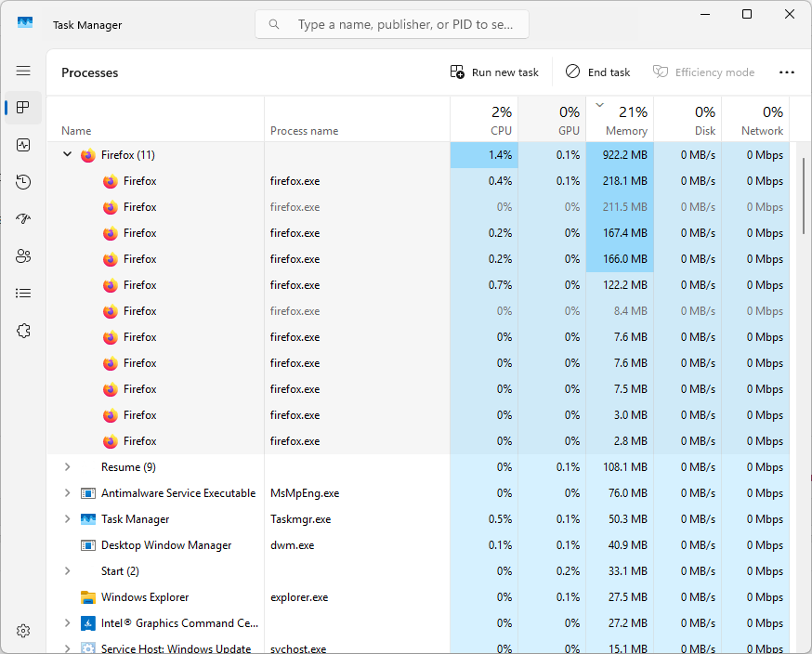Image resolution: width=812 pixels, height=654 pixels.
Task: Switch to the Performance page icon
Action: [23, 145]
